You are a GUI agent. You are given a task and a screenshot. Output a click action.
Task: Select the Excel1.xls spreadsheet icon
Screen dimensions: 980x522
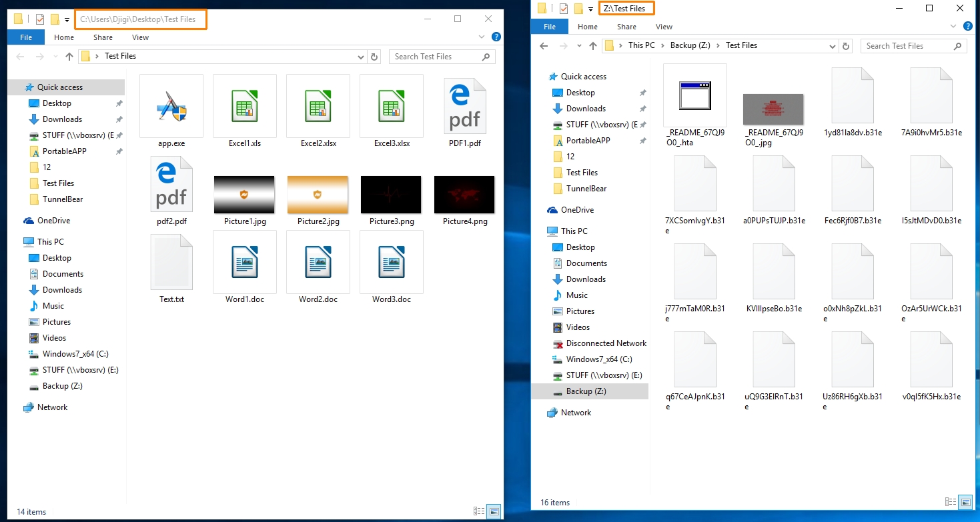tap(245, 106)
